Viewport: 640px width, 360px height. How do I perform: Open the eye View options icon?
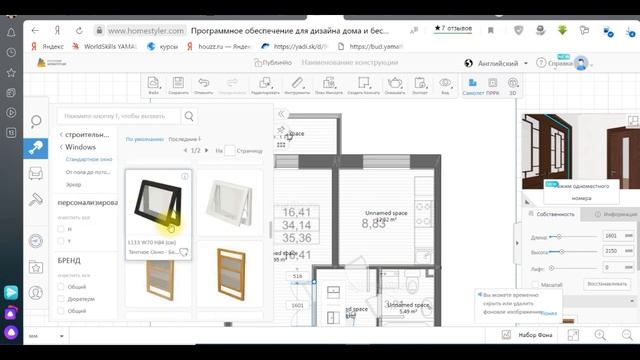(445, 85)
